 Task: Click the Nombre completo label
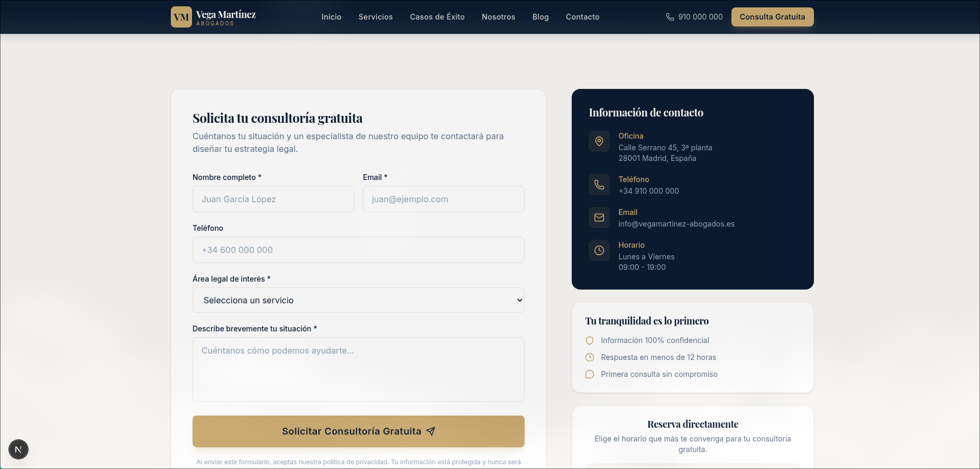click(x=227, y=177)
